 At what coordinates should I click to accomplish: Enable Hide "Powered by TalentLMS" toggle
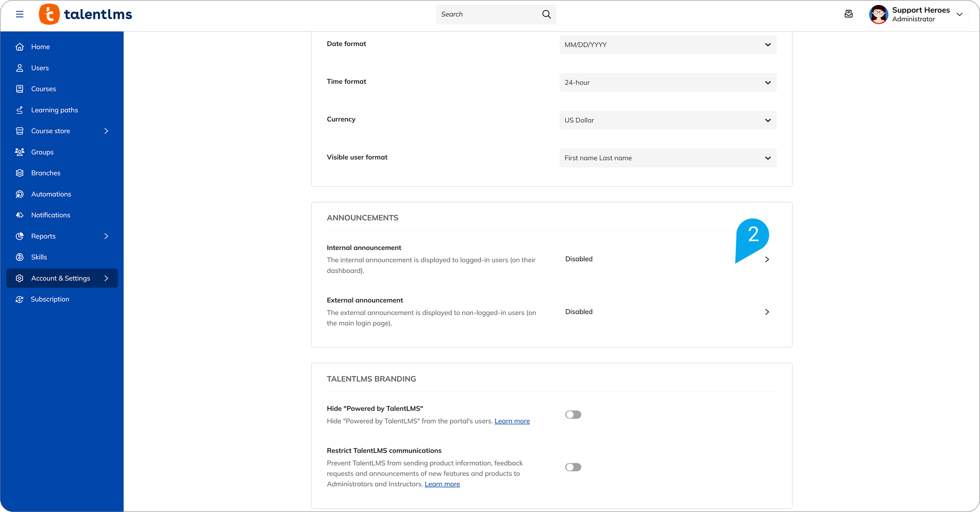coord(573,415)
